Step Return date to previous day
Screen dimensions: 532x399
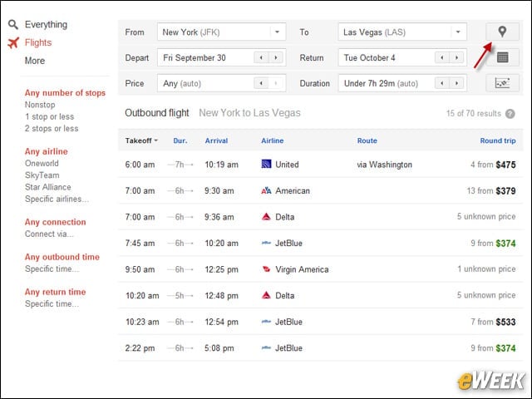pos(442,57)
